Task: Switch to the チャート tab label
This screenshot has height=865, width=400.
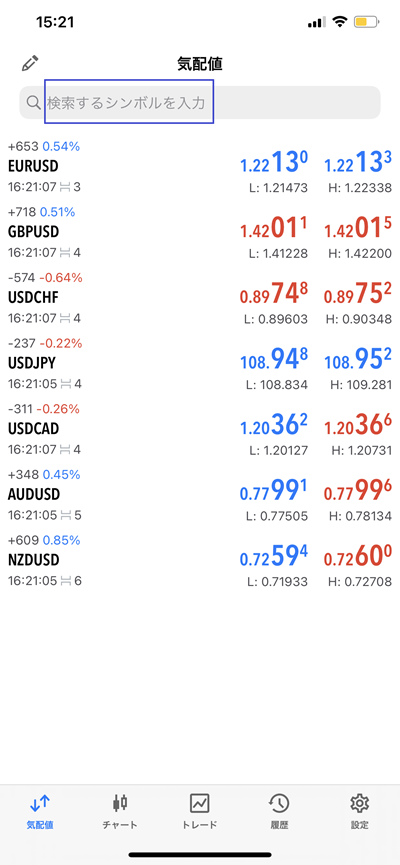Action: coord(120,825)
